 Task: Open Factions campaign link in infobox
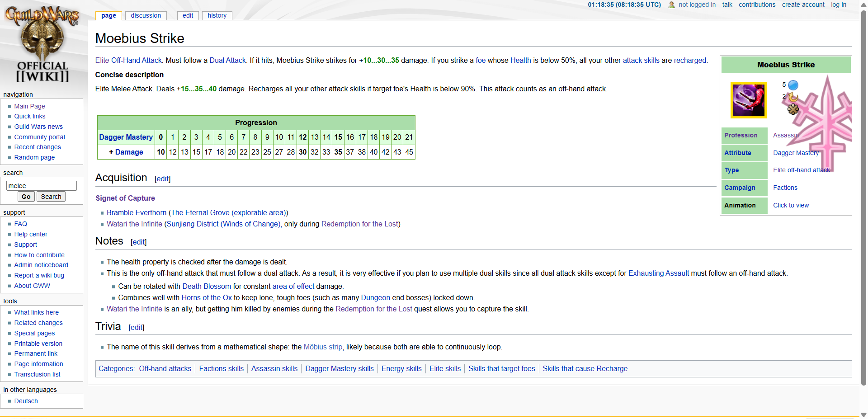tap(785, 188)
